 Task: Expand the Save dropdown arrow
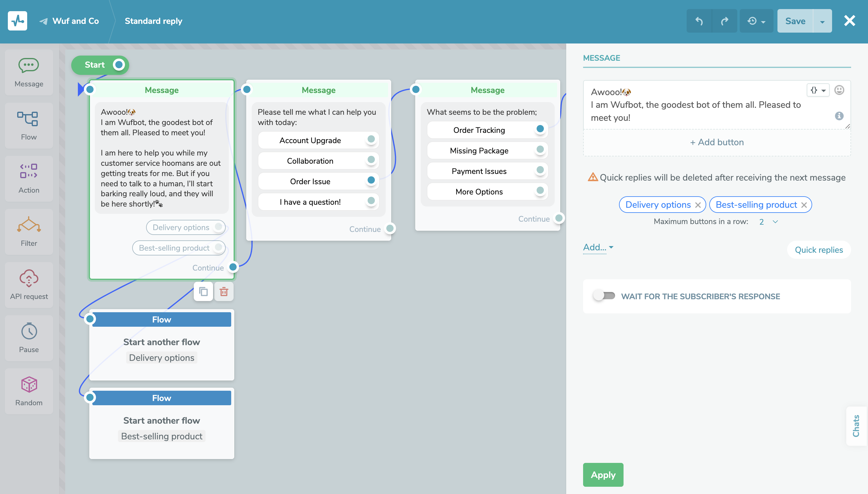[823, 21]
